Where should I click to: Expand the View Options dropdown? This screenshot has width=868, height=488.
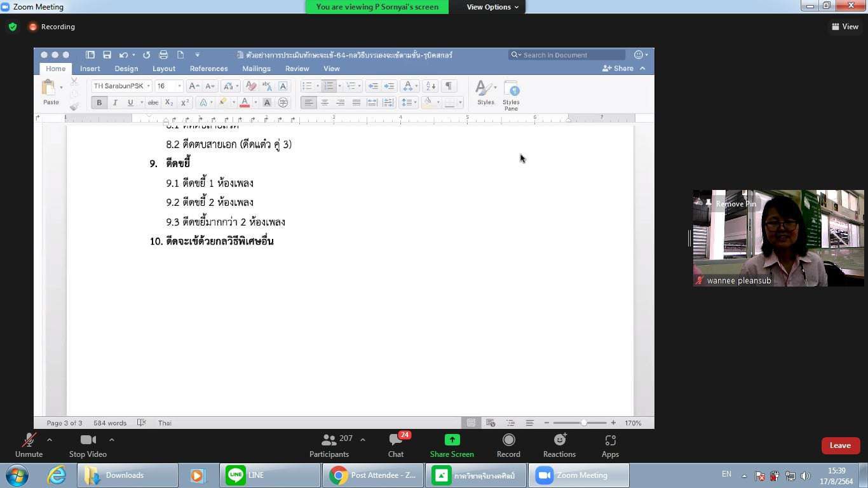[x=492, y=7]
